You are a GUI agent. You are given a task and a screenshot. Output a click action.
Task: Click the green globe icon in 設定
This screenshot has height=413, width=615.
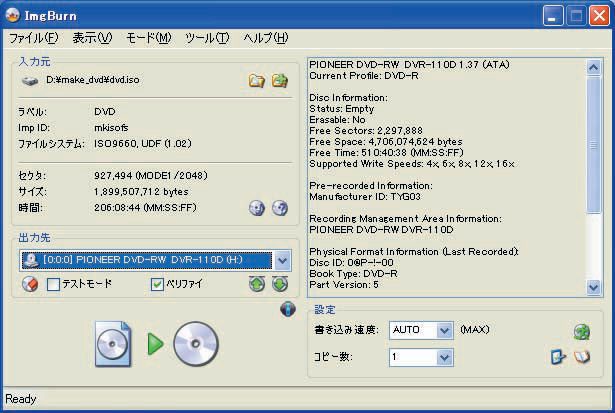[x=582, y=332]
